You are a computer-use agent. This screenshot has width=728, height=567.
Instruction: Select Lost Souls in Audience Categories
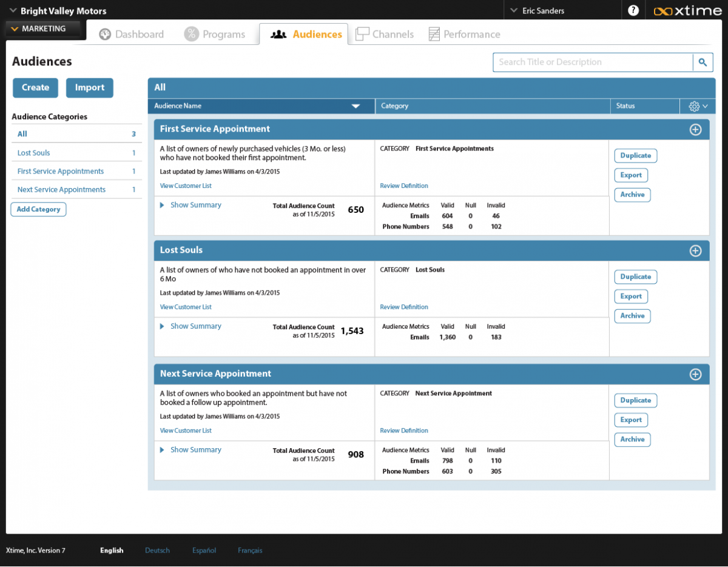(x=34, y=153)
